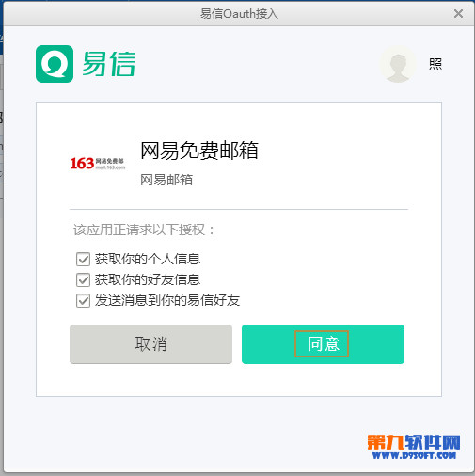This screenshot has width=475, height=476.
Task: Close the 易信Oauth接入 dialog with X
Action: (458, 14)
